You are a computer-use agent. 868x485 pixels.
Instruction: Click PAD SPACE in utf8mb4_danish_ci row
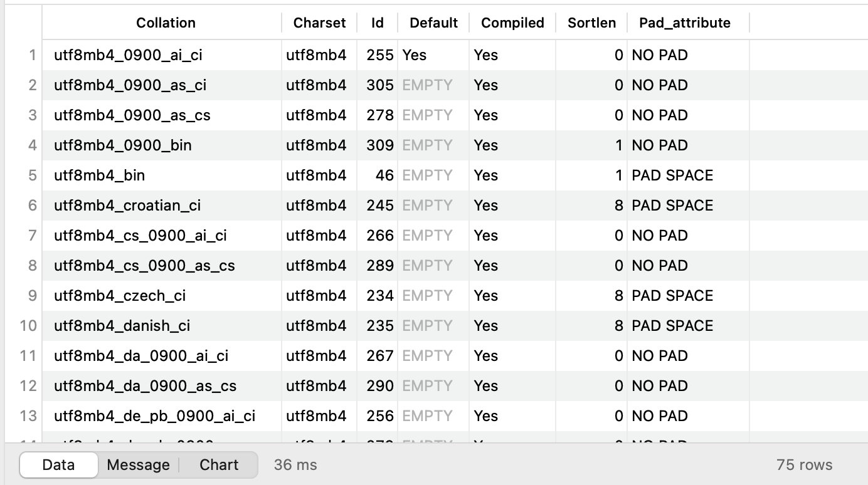click(x=672, y=326)
